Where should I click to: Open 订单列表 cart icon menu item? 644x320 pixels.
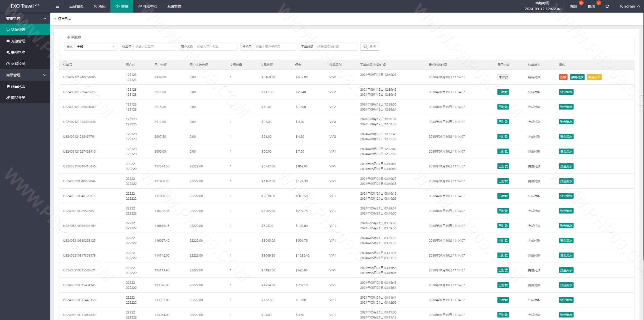pos(16,30)
